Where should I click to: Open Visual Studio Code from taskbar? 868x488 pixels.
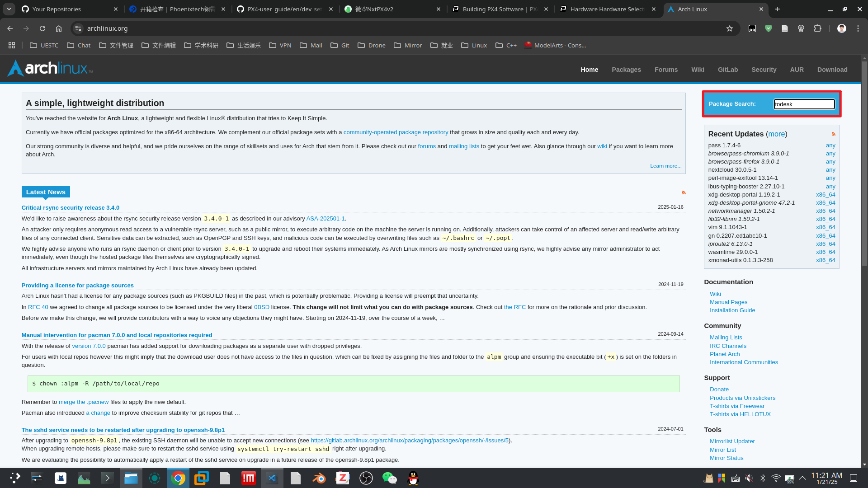tap(272, 478)
